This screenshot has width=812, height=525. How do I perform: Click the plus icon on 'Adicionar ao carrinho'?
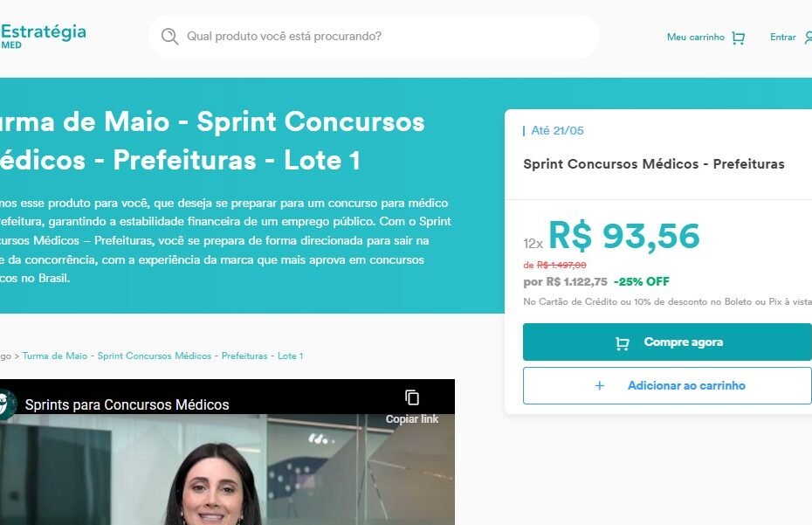click(x=599, y=385)
